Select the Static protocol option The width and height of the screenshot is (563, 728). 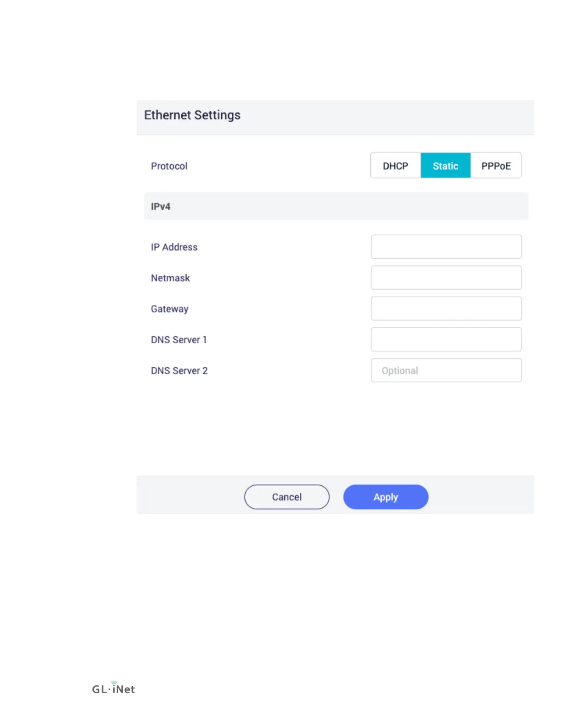click(x=446, y=166)
